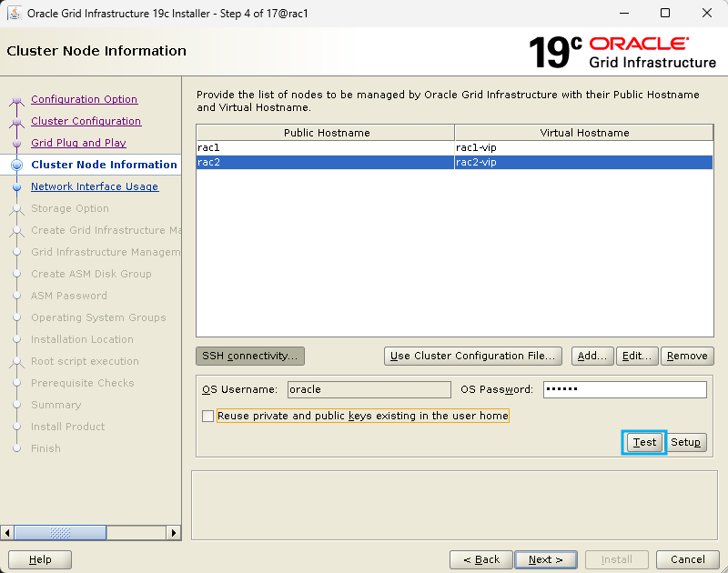The width and height of the screenshot is (728, 573).
Task: Click the sidebar horizontal scrollbar thumb
Action: tap(60, 533)
